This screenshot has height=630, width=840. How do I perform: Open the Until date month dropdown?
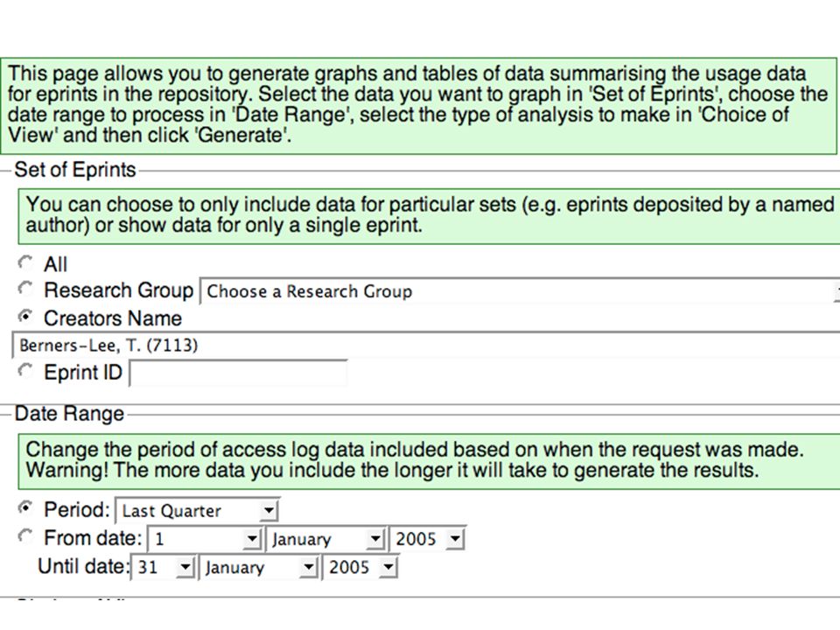(x=259, y=567)
